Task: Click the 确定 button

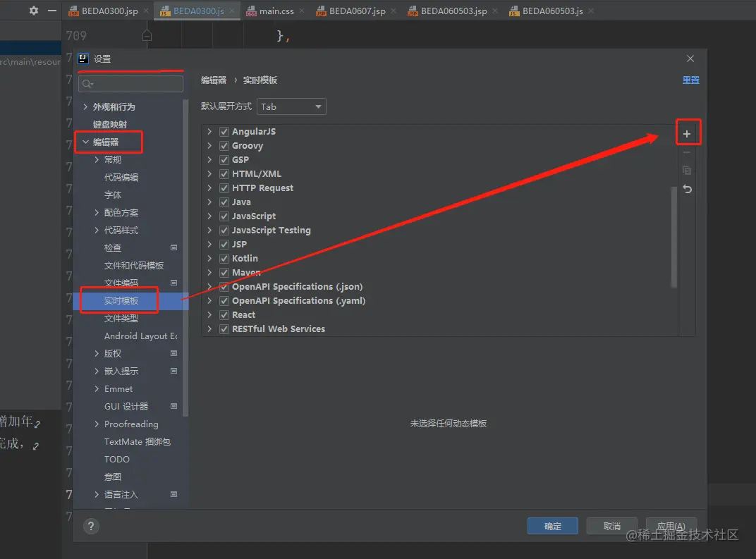Action: [552, 527]
